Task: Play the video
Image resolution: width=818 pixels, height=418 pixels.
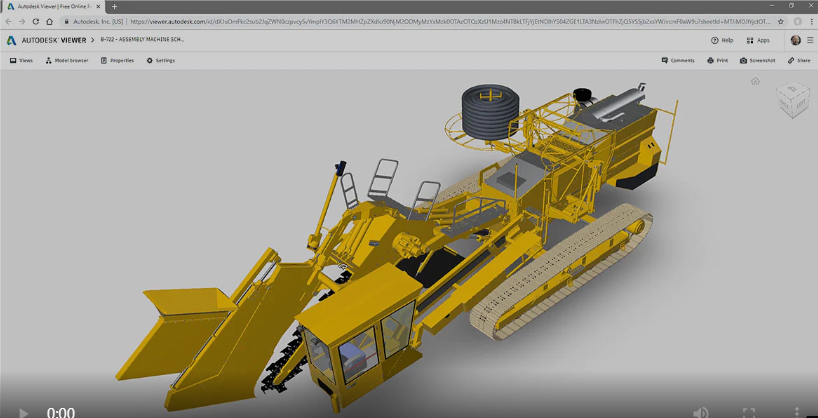Action: click(24, 411)
